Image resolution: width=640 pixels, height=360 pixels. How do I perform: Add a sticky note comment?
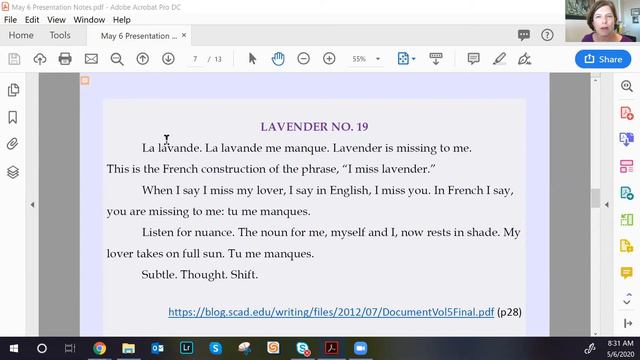(473, 59)
